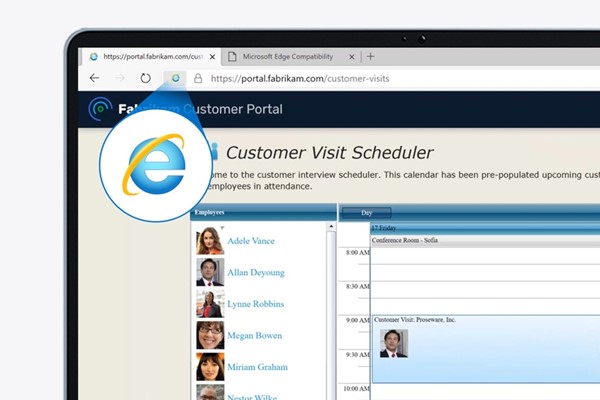
Task: Click Lynne Robbins' photo thumbnail
Action: coord(210,304)
